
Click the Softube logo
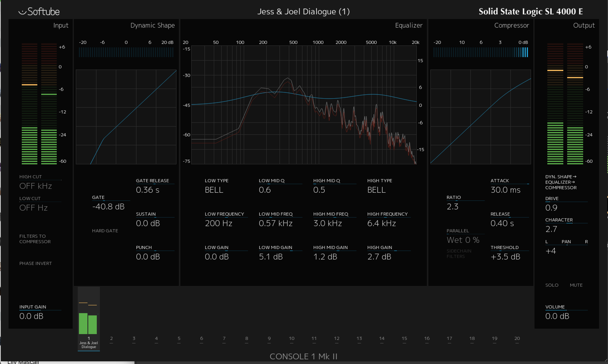pos(39,11)
